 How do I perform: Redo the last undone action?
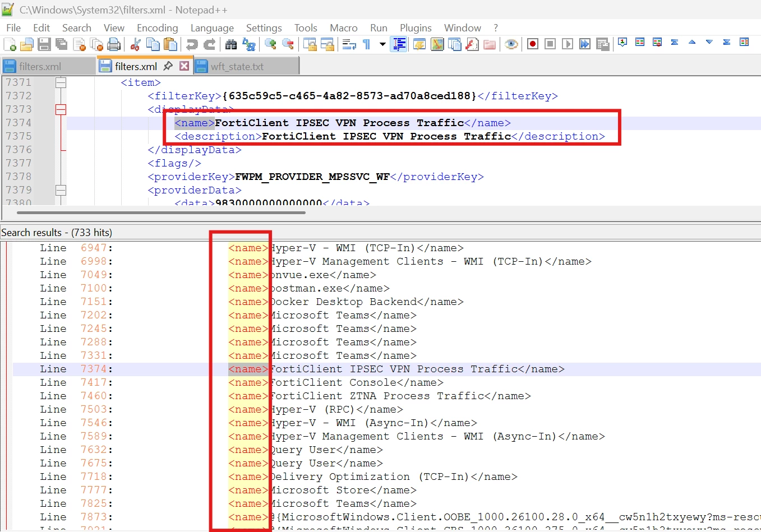pyautogui.click(x=209, y=44)
